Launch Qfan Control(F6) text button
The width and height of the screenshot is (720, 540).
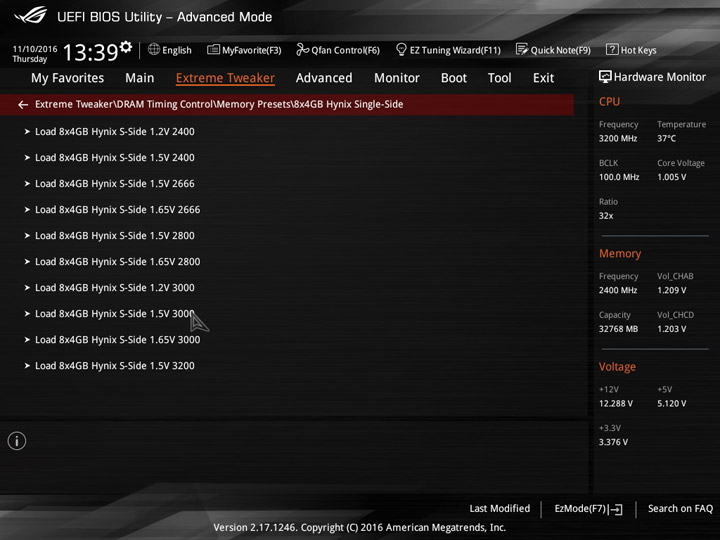(345, 50)
